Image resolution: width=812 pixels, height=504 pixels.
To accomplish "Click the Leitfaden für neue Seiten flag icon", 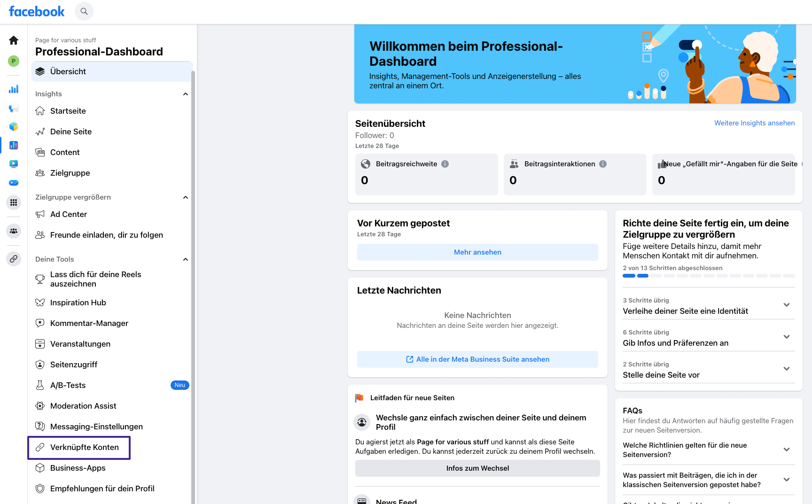I will coord(359,398).
